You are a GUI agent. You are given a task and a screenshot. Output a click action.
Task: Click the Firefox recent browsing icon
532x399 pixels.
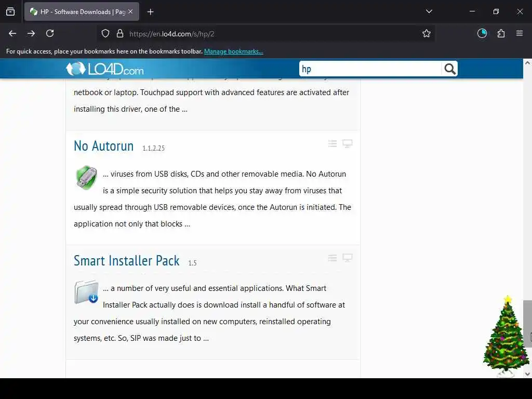click(x=10, y=11)
